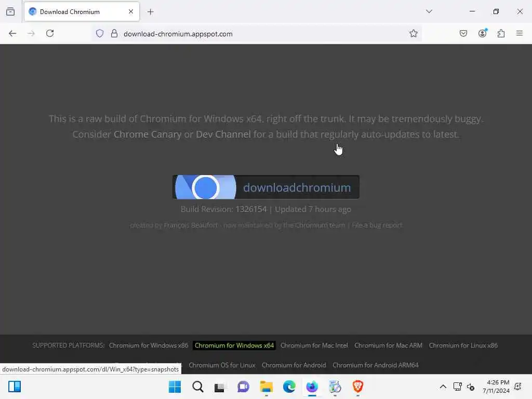Select Chromium for Mac ARM platform
Screen dimensions: 532x399
[388, 345]
